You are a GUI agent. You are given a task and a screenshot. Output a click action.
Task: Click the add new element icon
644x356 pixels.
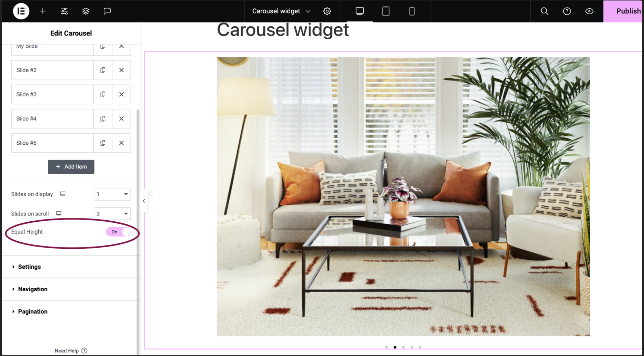[x=43, y=11]
